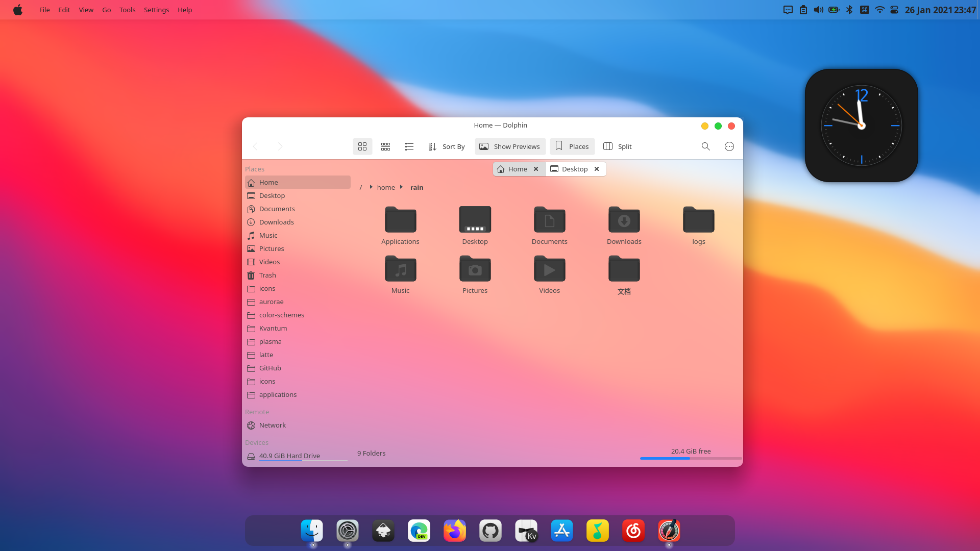
Task: Open Music in Places sidebar
Action: [298, 235]
